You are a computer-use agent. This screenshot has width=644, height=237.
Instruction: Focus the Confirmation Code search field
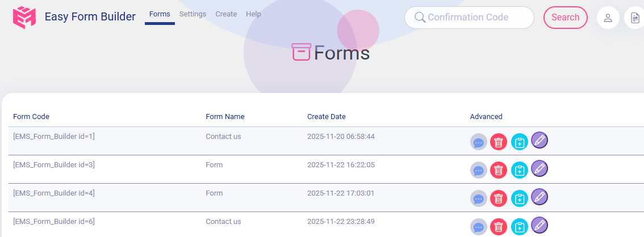(x=474, y=18)
